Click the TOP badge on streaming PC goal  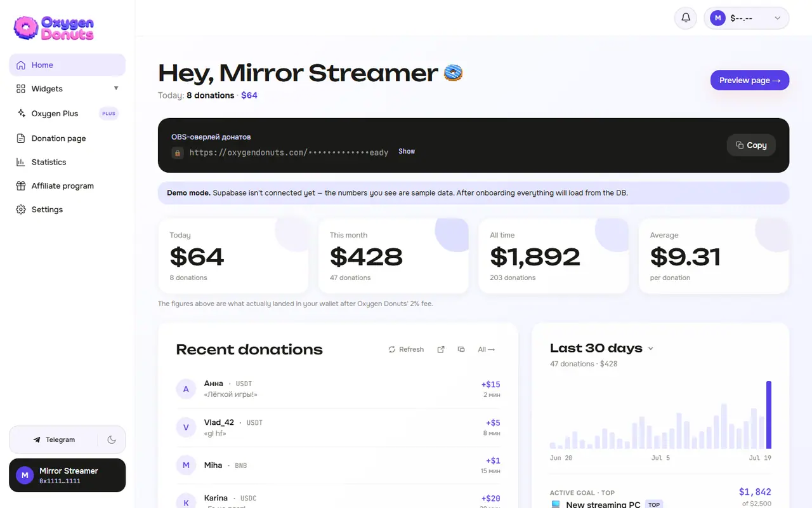click(x=654, y=504)
